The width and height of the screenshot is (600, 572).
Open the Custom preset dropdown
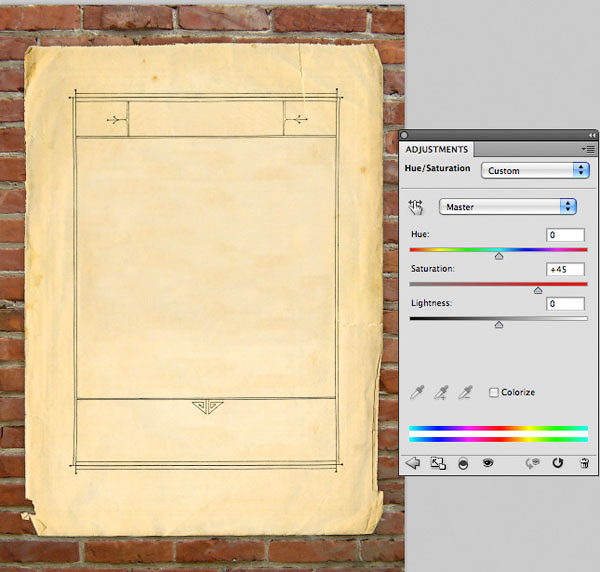535,170
